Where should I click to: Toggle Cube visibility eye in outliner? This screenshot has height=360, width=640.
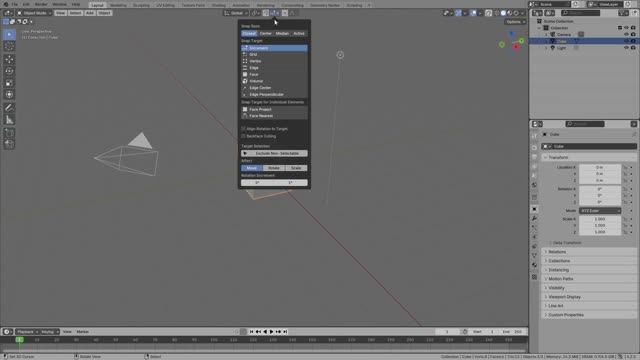[626, 41]
